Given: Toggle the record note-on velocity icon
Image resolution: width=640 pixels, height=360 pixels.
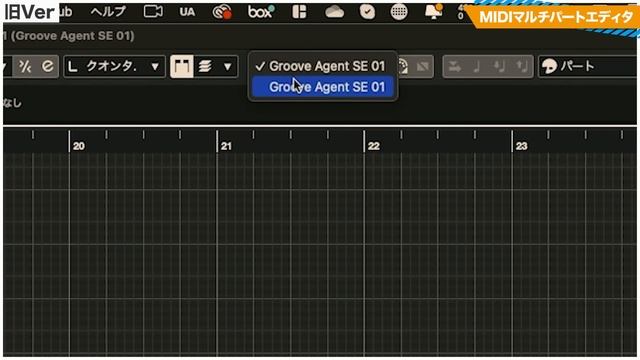Looking at the screenshot, I should coord(499,67).
